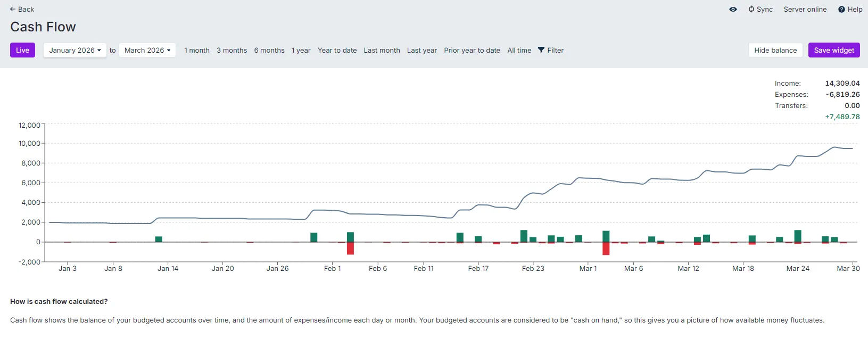Select the Year to date range
This screenshot has width=868, height=347.
[337, 50]
